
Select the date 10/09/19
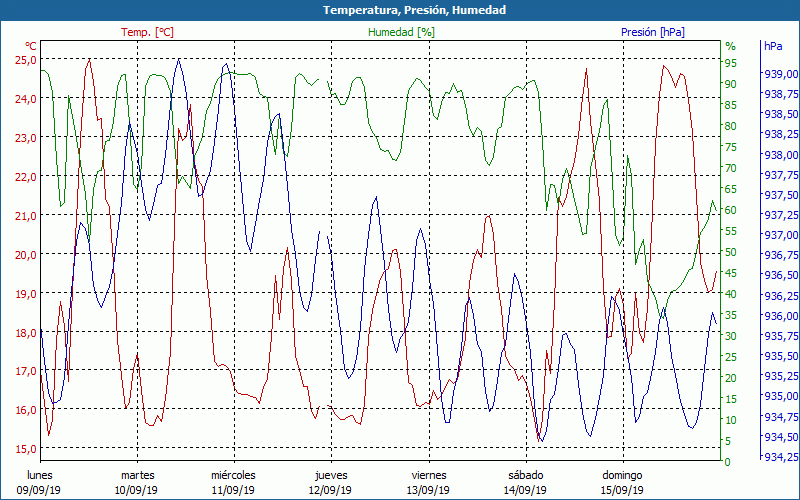(136, 490)
